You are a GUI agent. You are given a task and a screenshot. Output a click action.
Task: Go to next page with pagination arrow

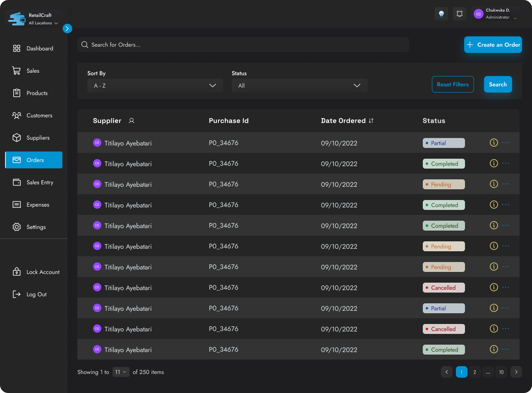tap(516, 372)
